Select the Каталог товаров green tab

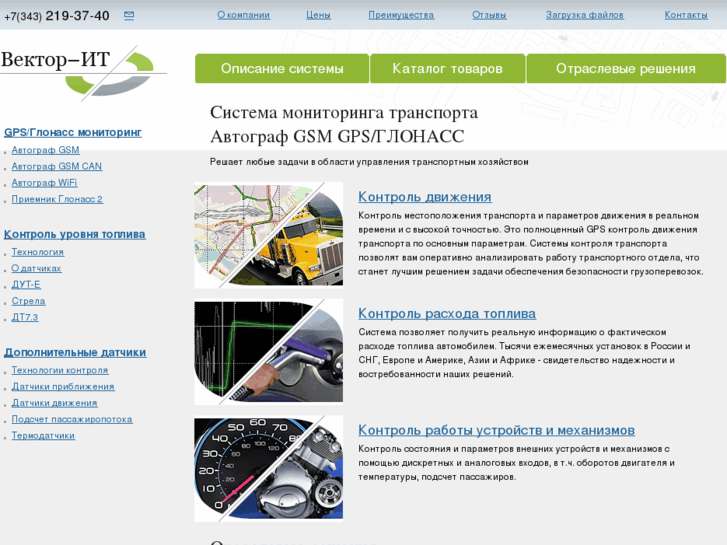pyautogui.click(x=447, y=69)
